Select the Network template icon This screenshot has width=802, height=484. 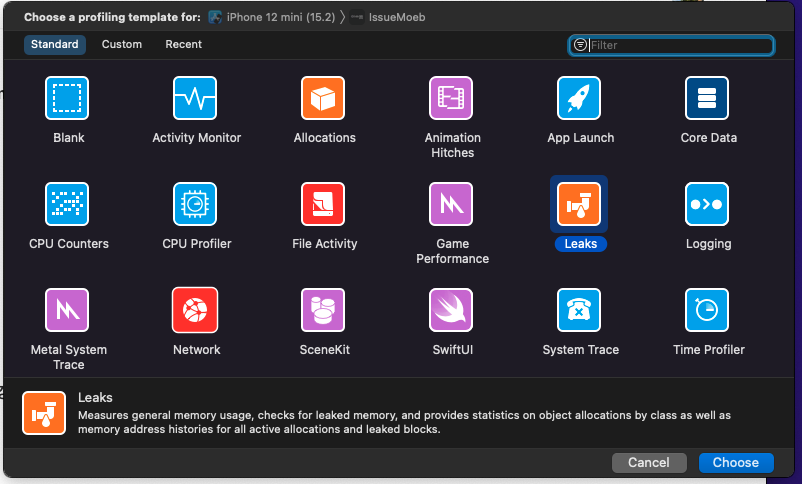[x=195, y=310]
